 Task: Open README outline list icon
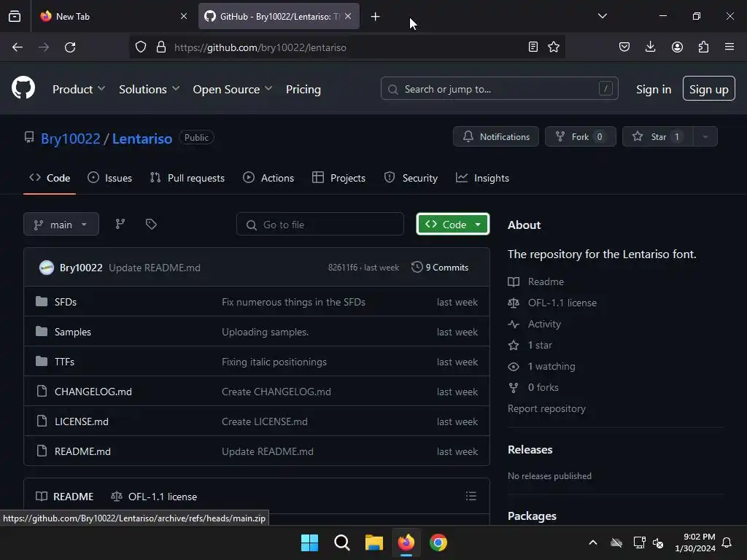(x=471, y=496)
